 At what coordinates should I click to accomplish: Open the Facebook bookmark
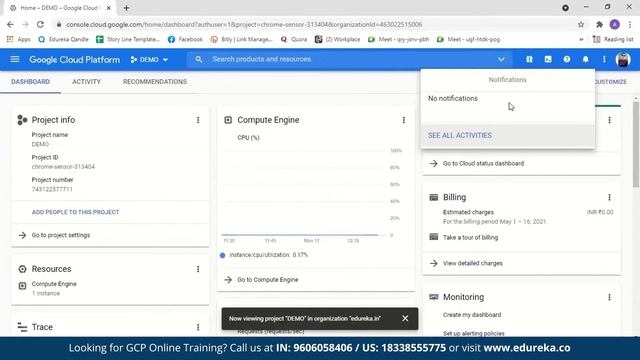[x=185, y=39]
